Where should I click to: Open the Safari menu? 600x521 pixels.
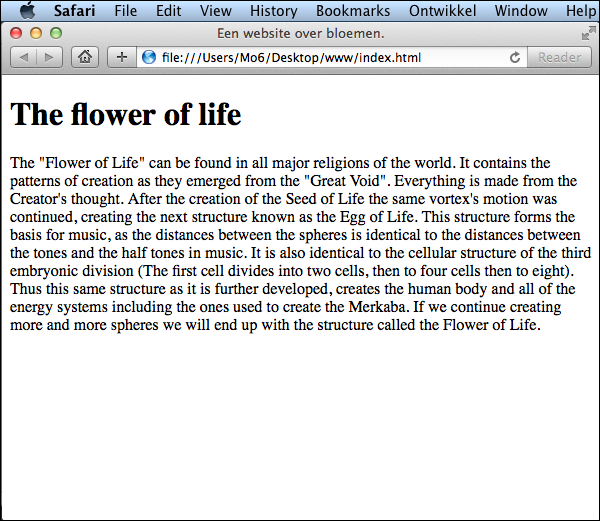click(x=76, y=11)
